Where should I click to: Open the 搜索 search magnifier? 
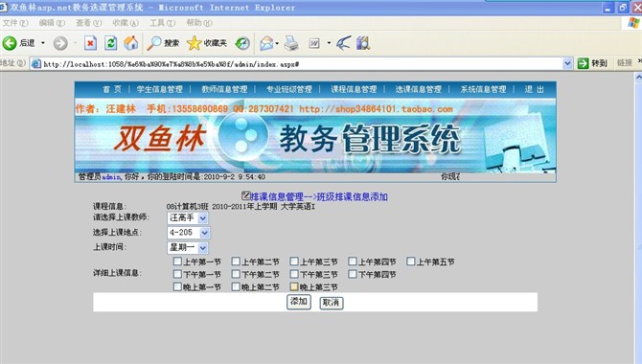coord(163,43)
